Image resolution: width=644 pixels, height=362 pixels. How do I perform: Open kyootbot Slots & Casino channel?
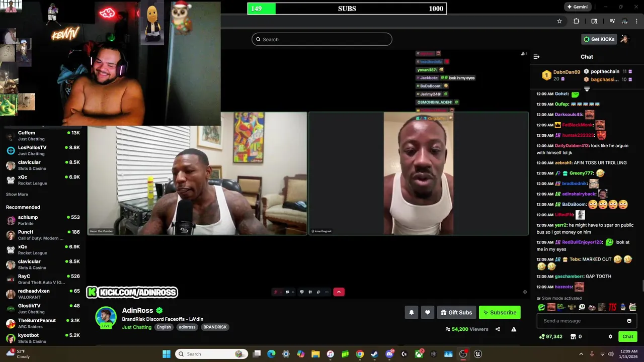click(x=43, y=338)
